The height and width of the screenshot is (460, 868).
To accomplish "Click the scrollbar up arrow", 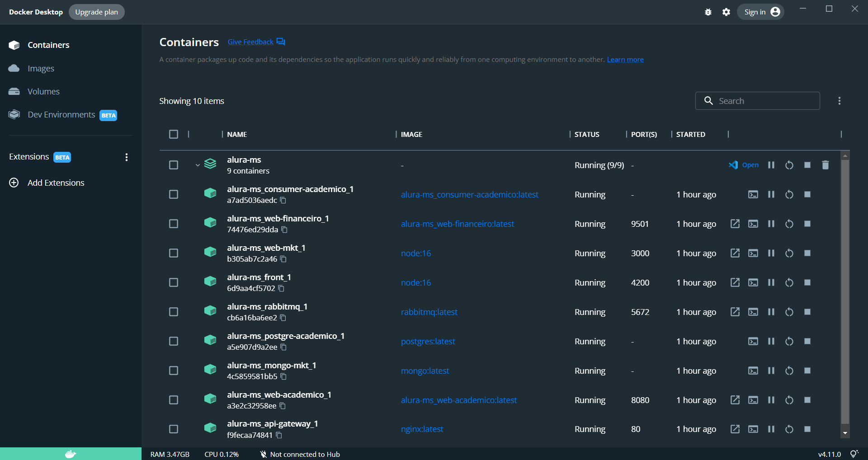I will pyautogui.click(x=845, y=155).
